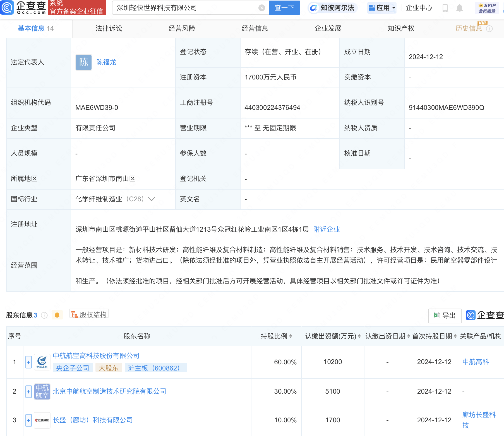Click 导出 export button
This screenshot has height=436, width=504.
point(445,316)
